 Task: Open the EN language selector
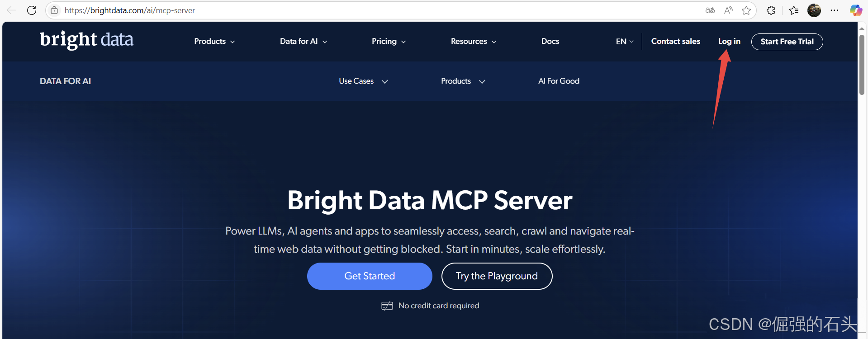click(625, 42)
